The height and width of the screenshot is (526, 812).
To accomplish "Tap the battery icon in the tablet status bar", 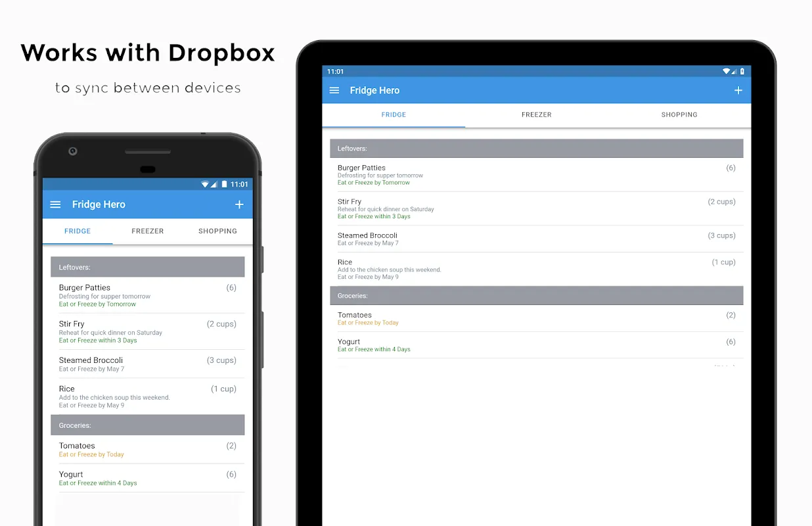I will pyautogui.click(x=742, y=71).
